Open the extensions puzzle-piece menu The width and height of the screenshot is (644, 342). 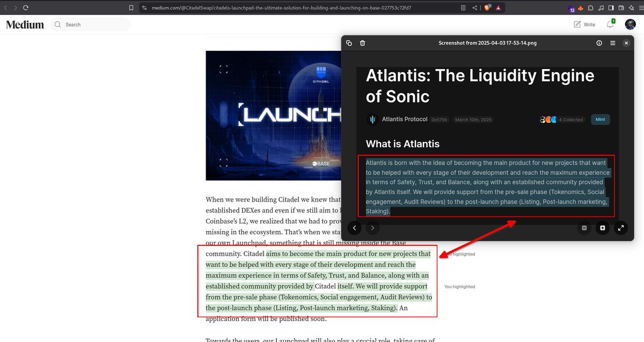591,8
